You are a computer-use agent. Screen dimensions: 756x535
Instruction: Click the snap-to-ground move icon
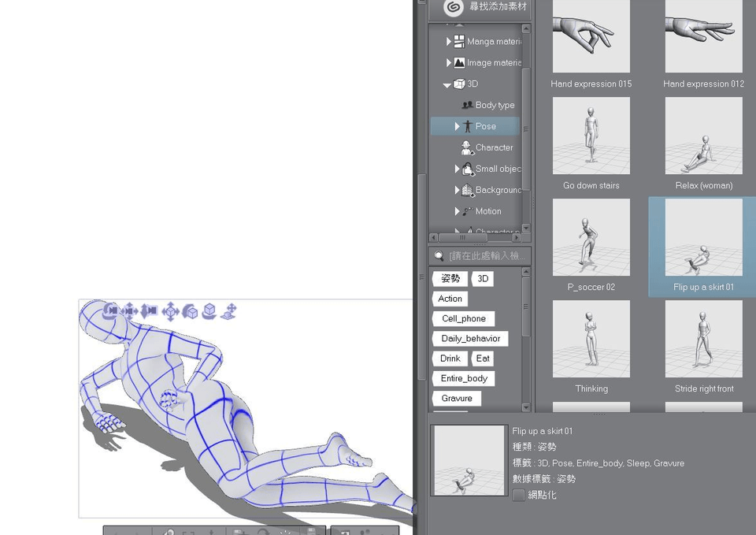tap(229, 311)
